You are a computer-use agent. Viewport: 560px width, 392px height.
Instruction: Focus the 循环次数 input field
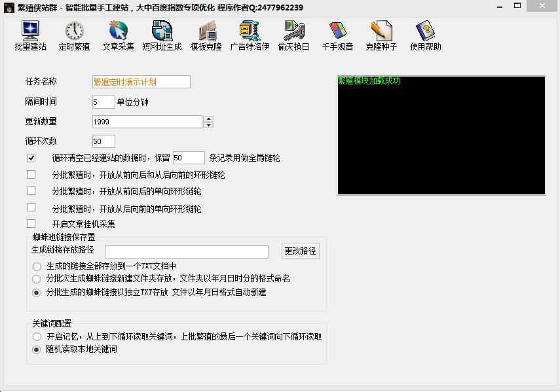pyautogui.click(x=103, y=141)
